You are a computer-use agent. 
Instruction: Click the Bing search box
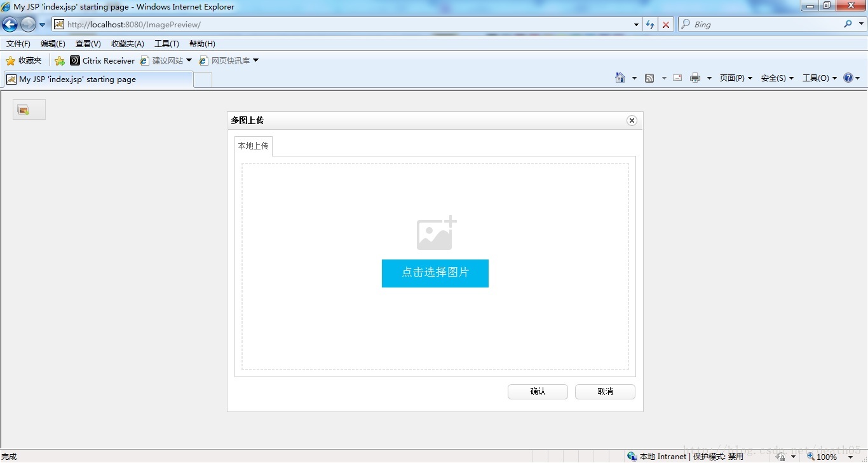pyautogui.click(x=766, y=25)
